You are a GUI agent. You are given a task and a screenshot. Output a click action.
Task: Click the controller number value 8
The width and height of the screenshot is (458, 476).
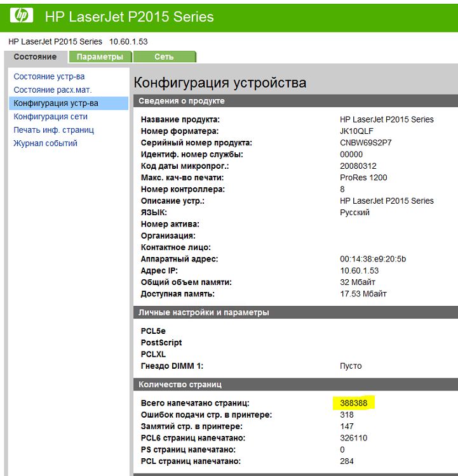tap(342, 189)
